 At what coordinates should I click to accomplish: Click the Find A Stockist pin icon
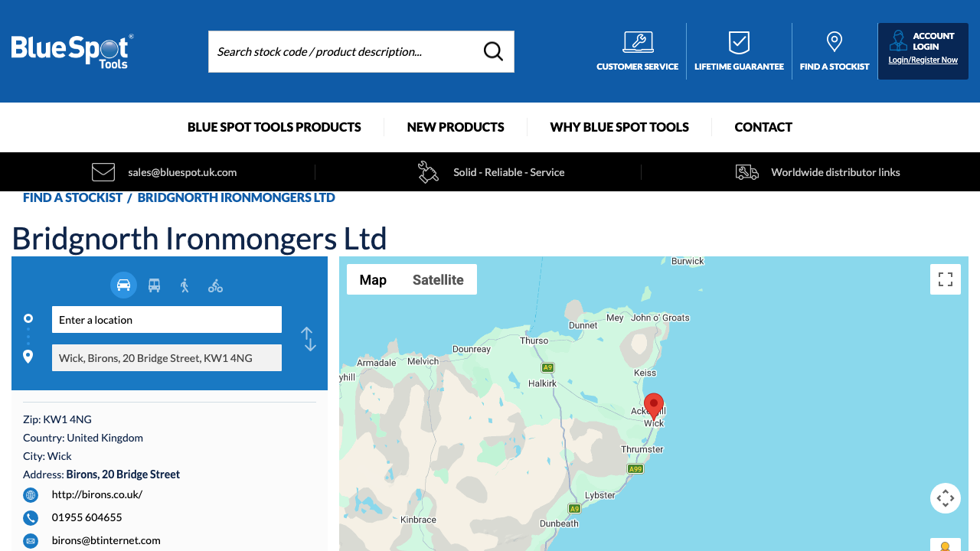click(x=834, y=41)
